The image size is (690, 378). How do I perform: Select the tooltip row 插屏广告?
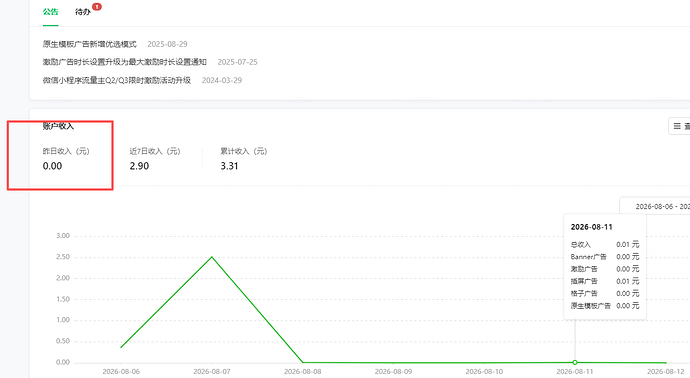(x=605, y=281)
